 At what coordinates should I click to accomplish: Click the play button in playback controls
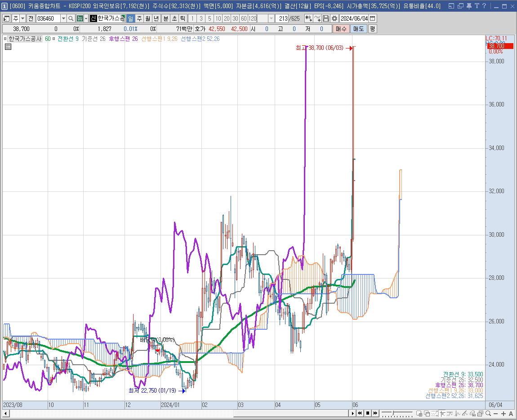[353, 413]
